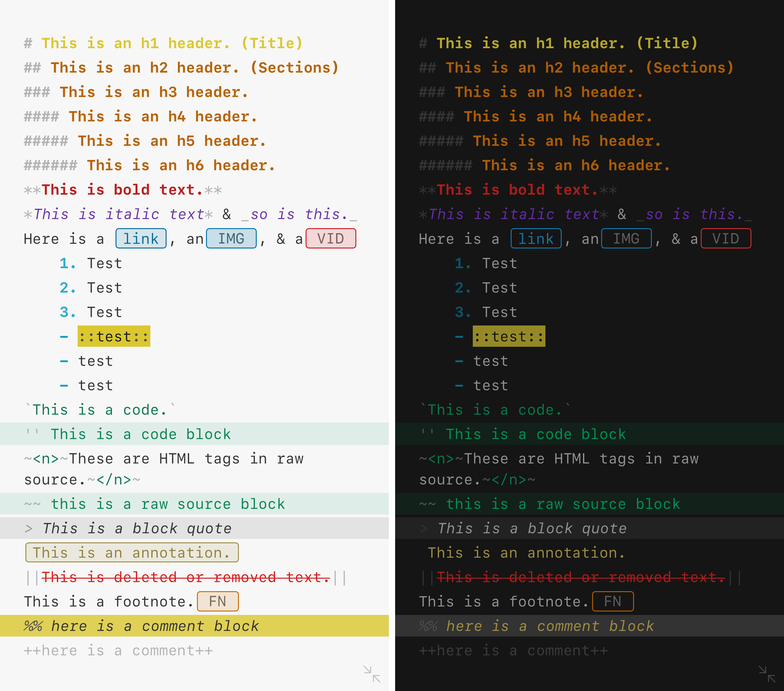Click the light theme code block line

tap(194, 434)
